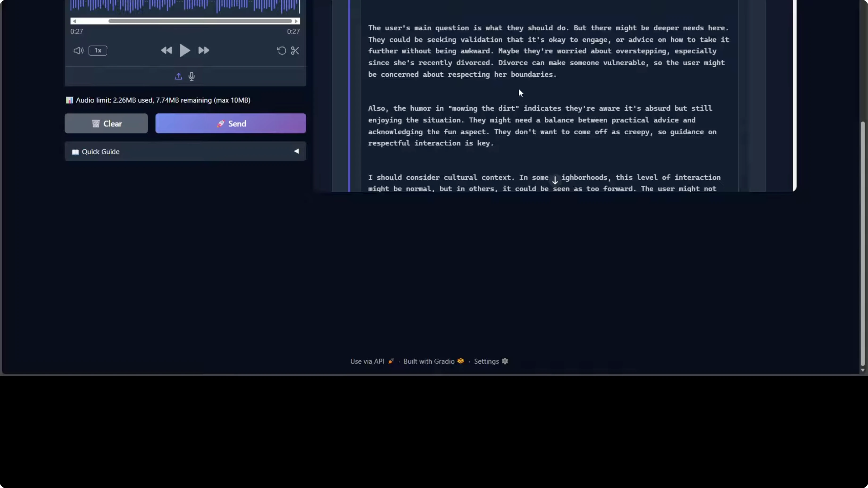Play the recorded audio clip
Screen dimensions: 868x488
(184, 50)
